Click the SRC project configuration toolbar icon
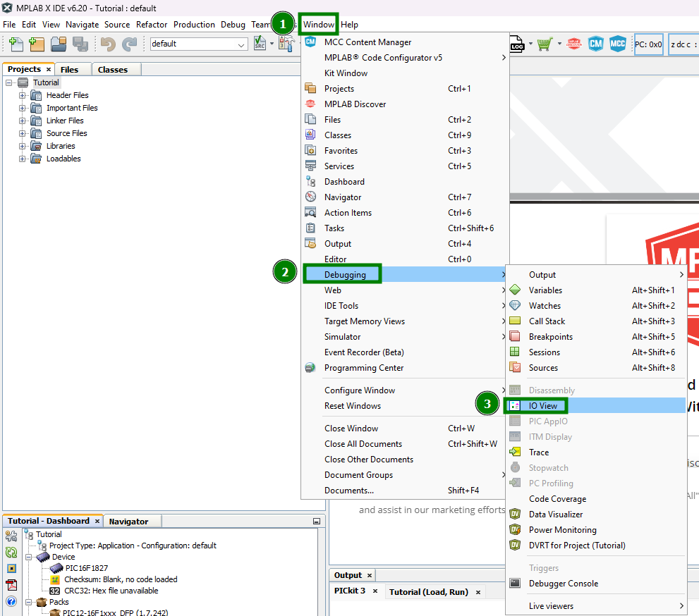Image resolution: width=699 pixels, height=616 pixels. pos(260,44)
